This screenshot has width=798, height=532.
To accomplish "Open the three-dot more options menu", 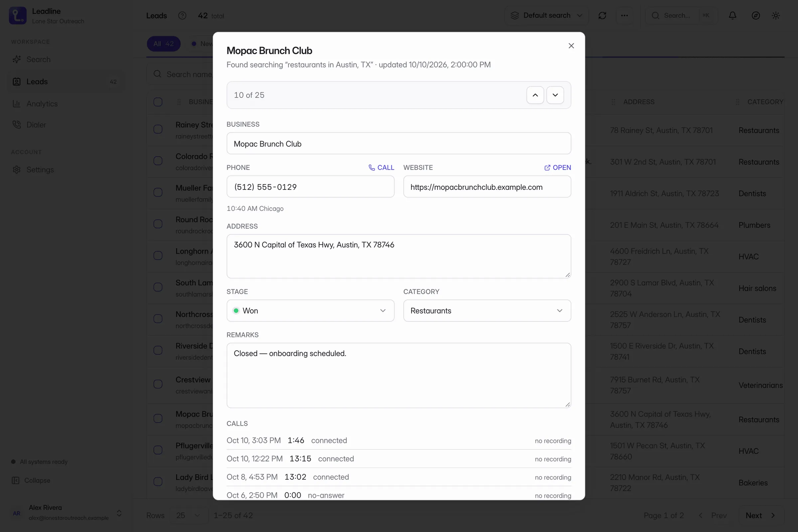I will pos(624,16).
